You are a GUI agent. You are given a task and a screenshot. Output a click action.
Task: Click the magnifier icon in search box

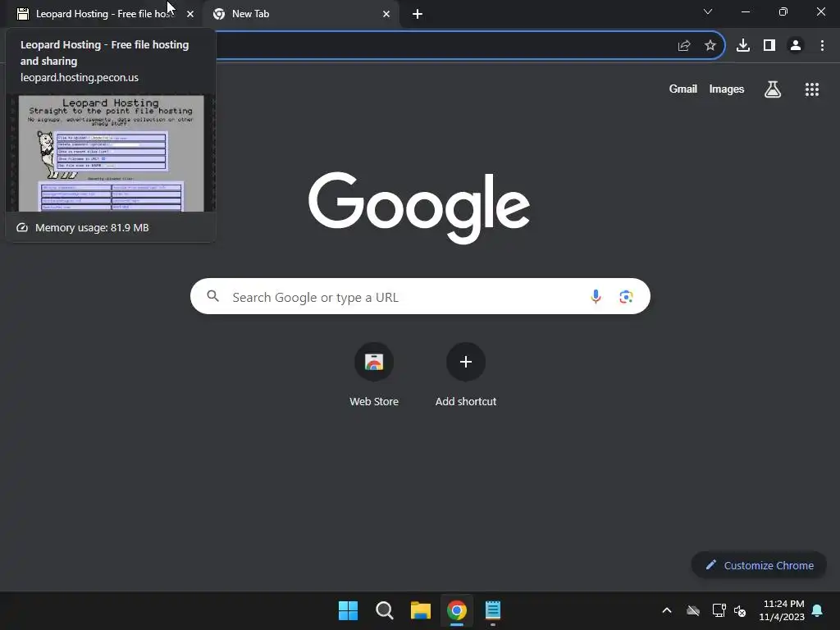coord(213,296)
